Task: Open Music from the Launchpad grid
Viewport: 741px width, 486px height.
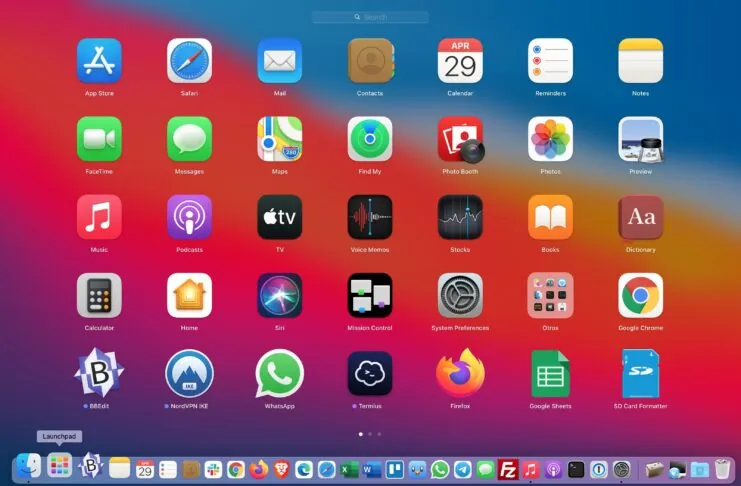Action: point(99,217)
